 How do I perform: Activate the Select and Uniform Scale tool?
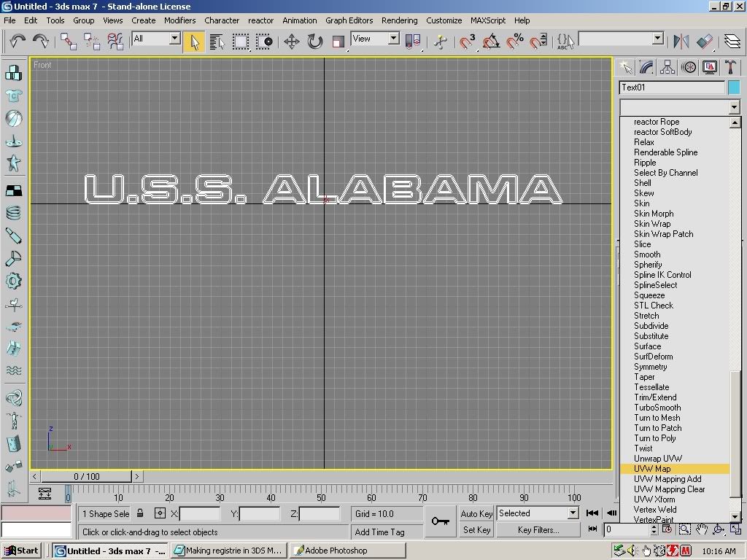(338, 42)
